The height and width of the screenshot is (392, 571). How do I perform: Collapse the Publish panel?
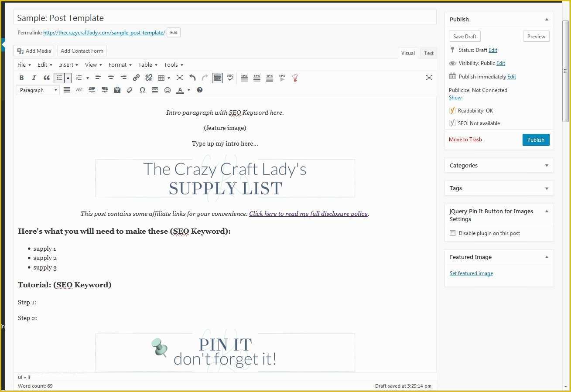point(547,19)
